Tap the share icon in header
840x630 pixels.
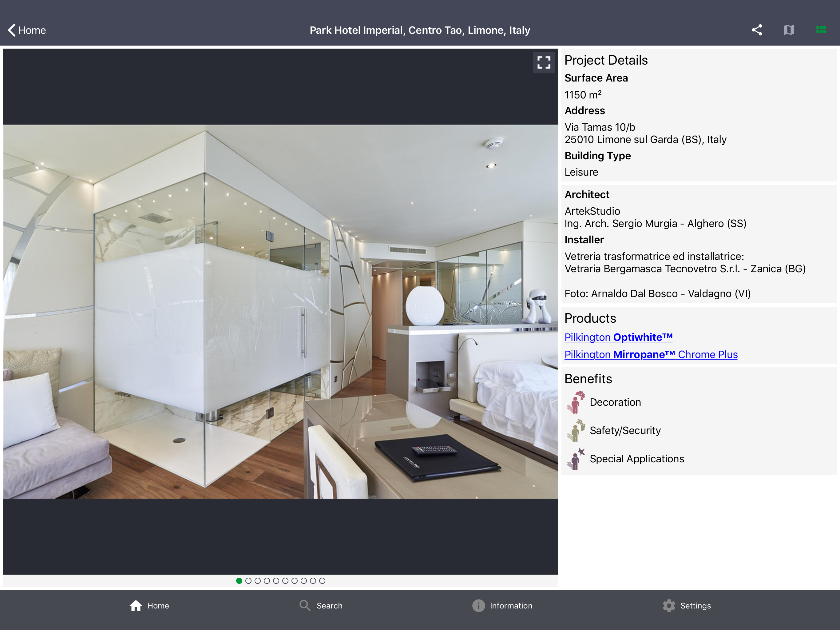click(x=756, y=30)
